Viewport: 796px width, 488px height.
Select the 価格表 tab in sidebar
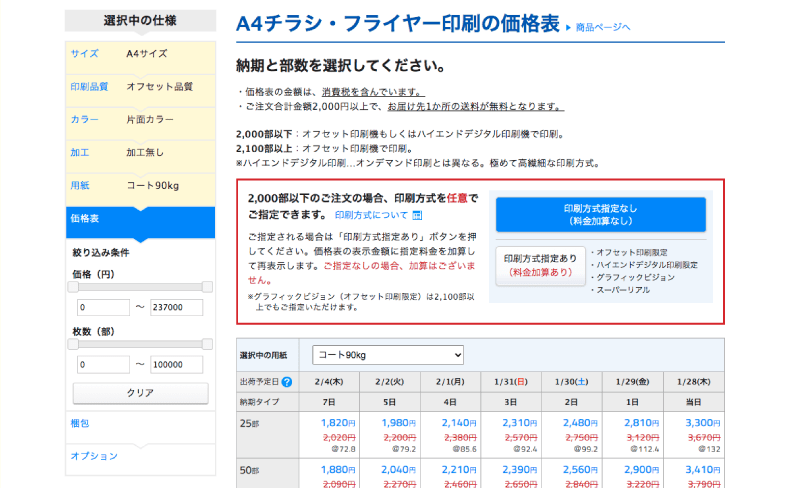coord(140,218)
